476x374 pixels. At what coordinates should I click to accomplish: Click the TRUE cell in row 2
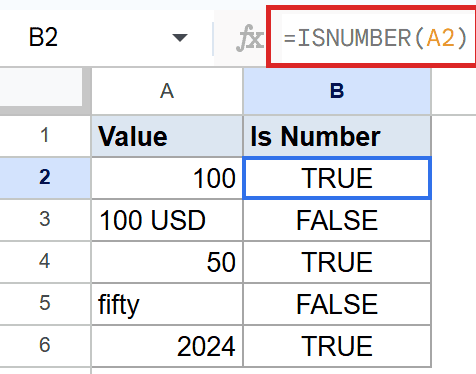(337, 178)
